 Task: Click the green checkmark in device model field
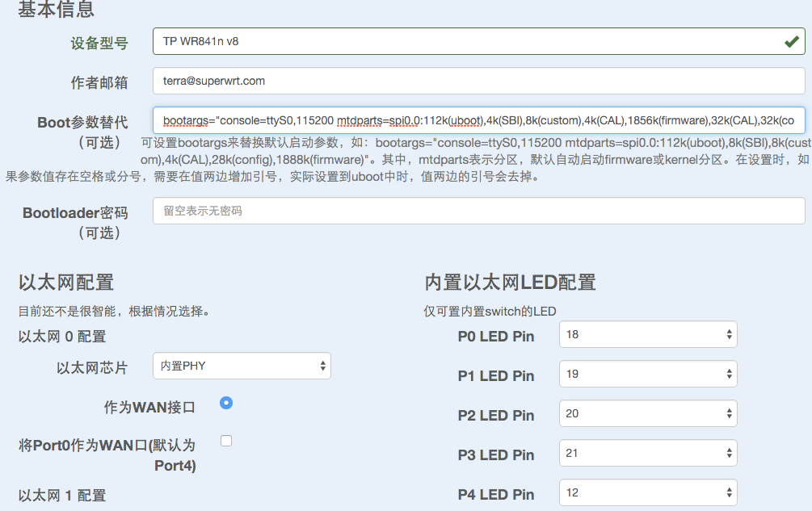point(791,42)
